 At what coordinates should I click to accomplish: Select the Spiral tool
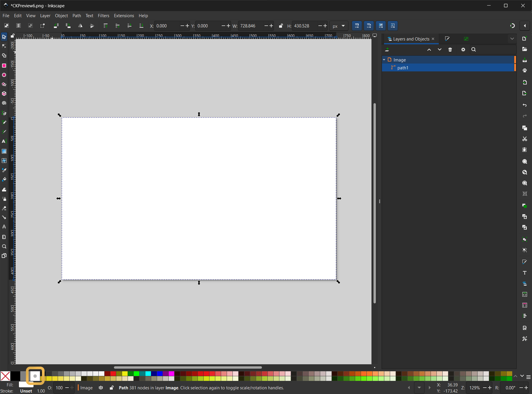[4, 103]
